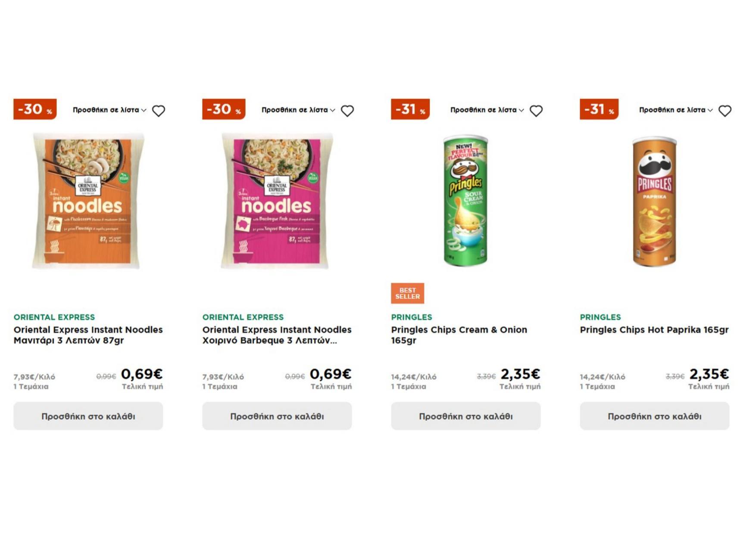Favorite the Barbeque pork noodles heart icon
Screen dimensions: 756x534
347,111
